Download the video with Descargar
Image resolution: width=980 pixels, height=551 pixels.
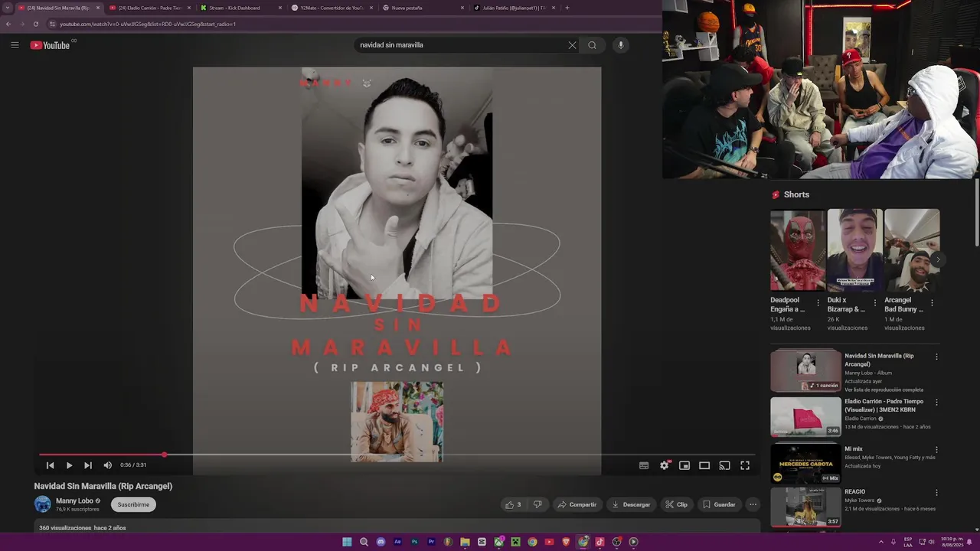click(x=632, y=504)
